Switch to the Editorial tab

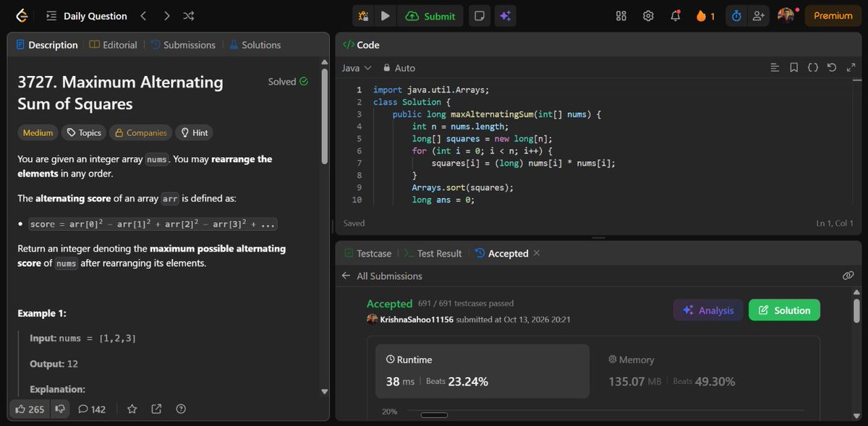(113, 45)
